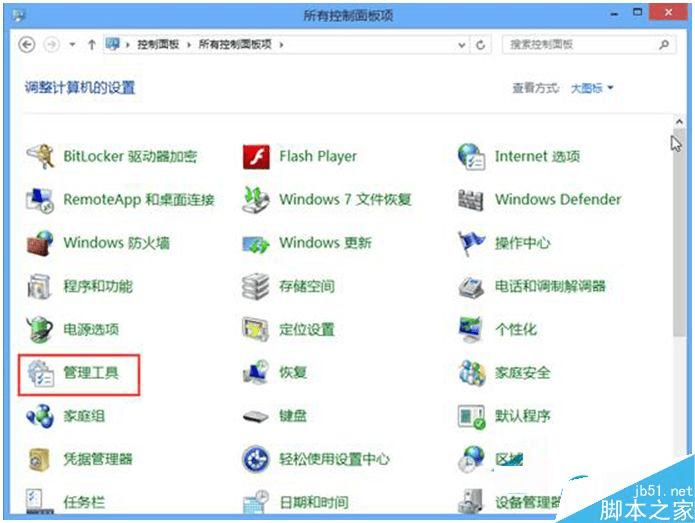Open the Windows 防火墙 icon
The height and width of the screenshot is (523, 695).
click(40, 243)
